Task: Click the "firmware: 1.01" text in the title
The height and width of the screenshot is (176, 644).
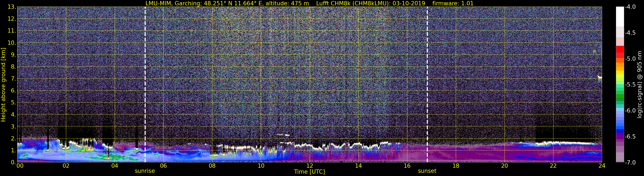Action: pos(453,3)
